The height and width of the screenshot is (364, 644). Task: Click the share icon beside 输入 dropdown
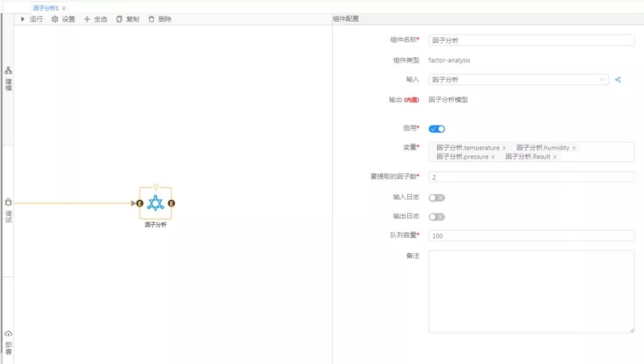point(618,80)
